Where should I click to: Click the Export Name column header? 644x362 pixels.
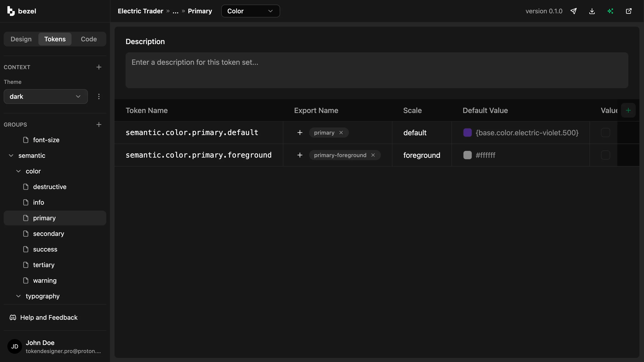316,110
